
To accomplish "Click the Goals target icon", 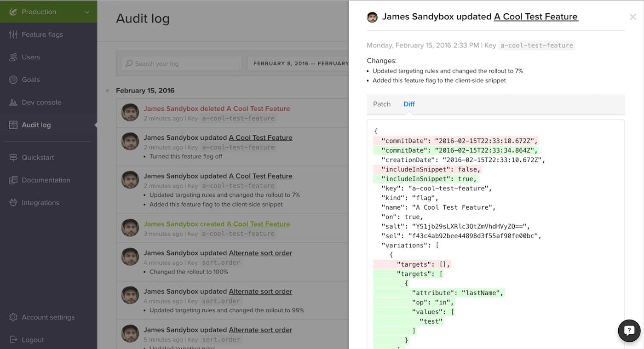I will tap(13, 80).
